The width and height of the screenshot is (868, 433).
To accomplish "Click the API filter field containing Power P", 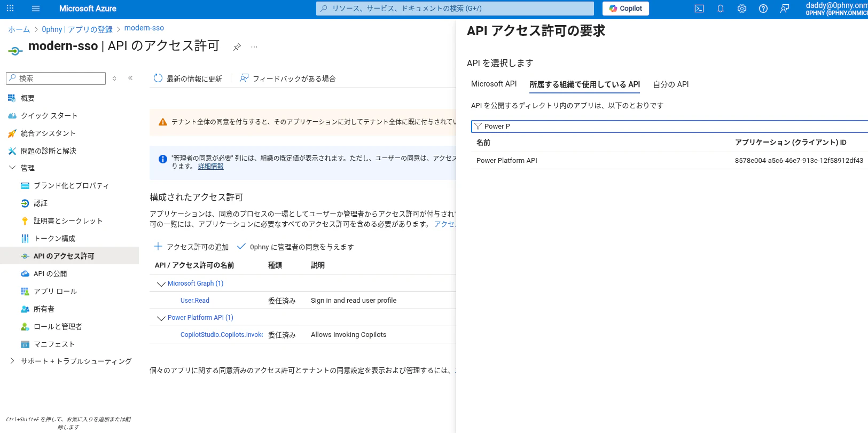I will tap(669, 126).
